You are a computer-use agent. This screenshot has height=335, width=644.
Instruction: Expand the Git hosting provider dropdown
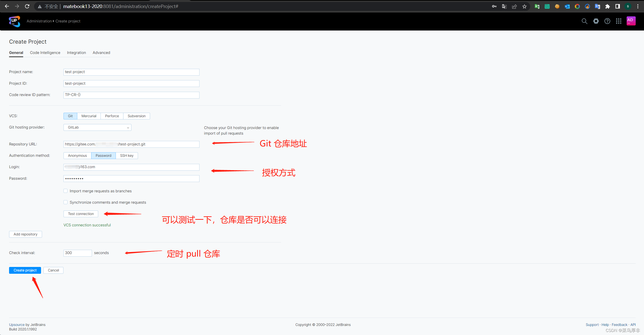tap(97, 127)
